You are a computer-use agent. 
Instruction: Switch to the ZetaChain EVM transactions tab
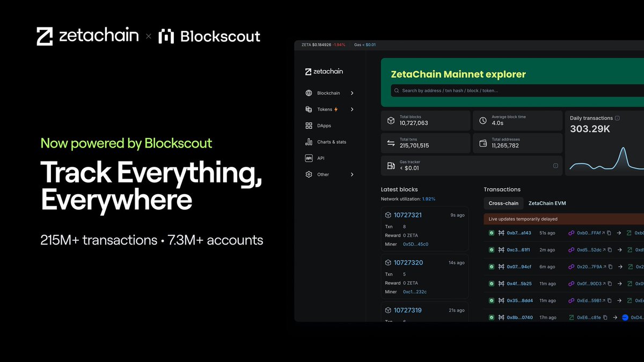point(548,203)
